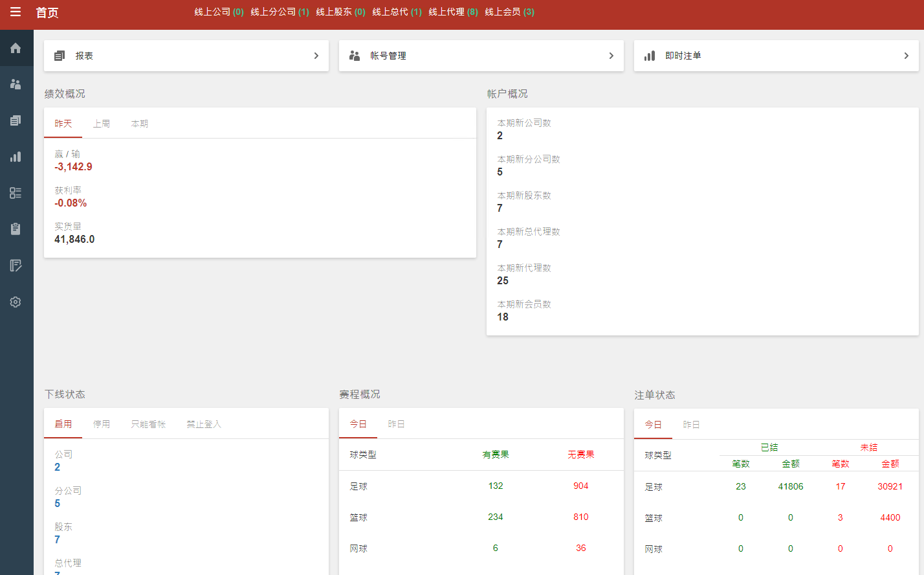Screen dimensions: 924x575
Task: Expand the 即时注单 card chevron
Action: tap(905, 56)
